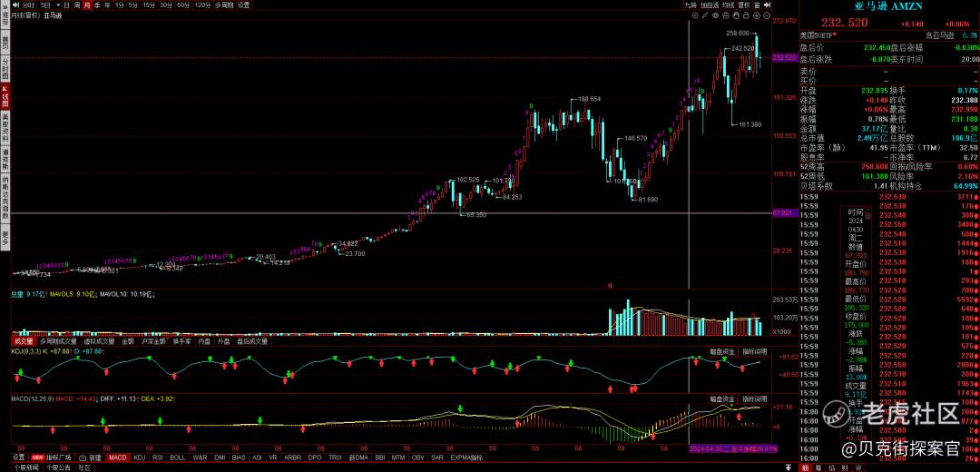Select the 日 daily K-line period
Screen dimensions: 980x472
pyautogui.click(x=66, y=5)
